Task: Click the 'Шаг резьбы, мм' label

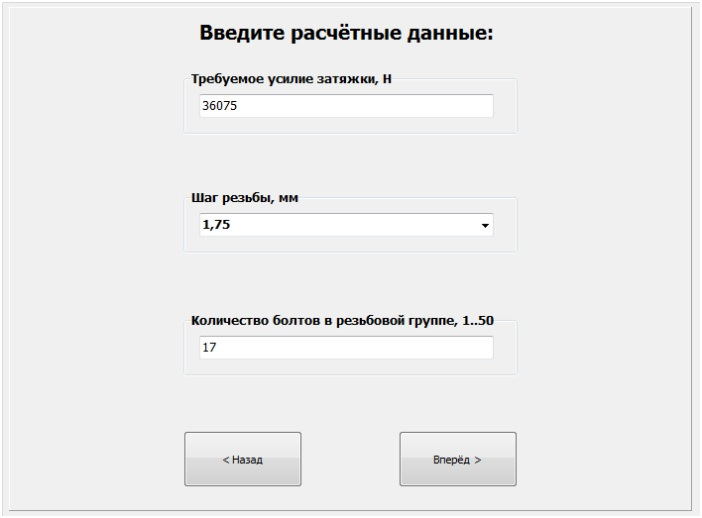Action: [x=245, y=198]
